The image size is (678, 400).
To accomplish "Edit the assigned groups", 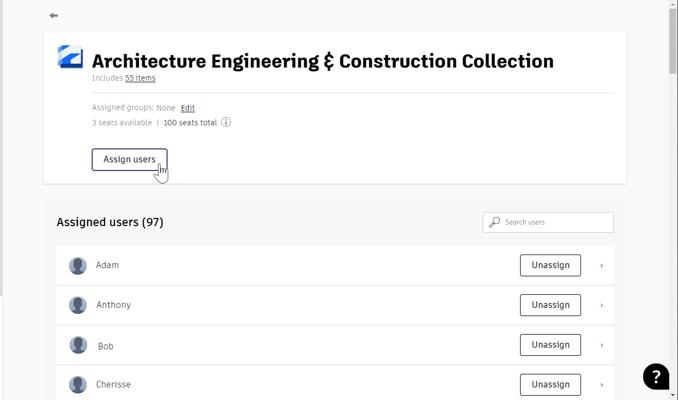I will (188, 108).
